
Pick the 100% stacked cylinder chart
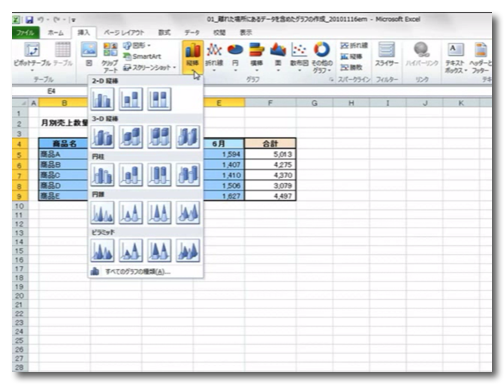(x=159, y=174)
